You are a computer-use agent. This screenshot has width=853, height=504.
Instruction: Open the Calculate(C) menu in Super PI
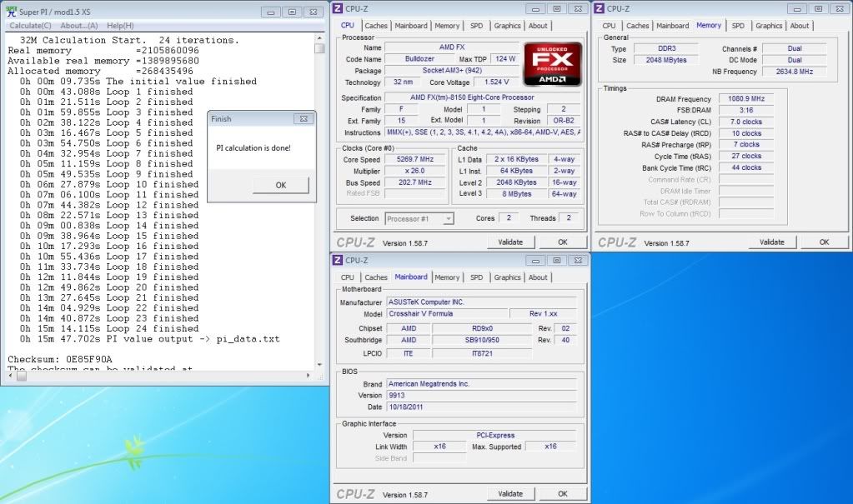31,26
